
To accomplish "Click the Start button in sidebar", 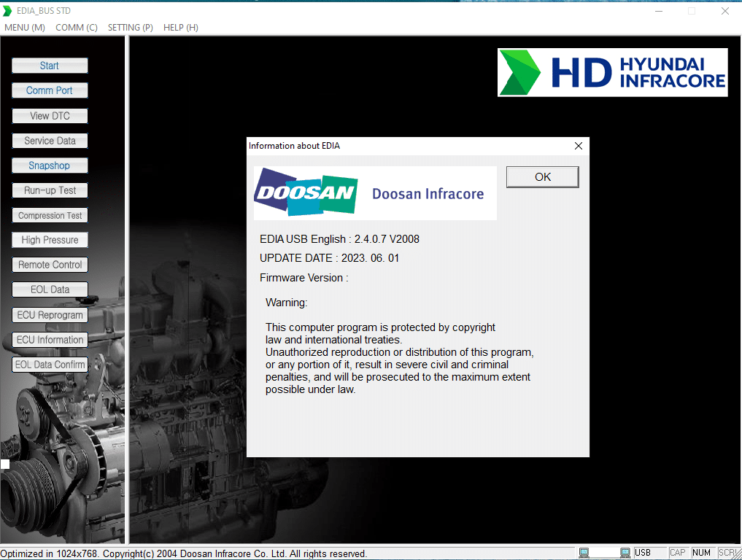I will [x=50, y=66].
